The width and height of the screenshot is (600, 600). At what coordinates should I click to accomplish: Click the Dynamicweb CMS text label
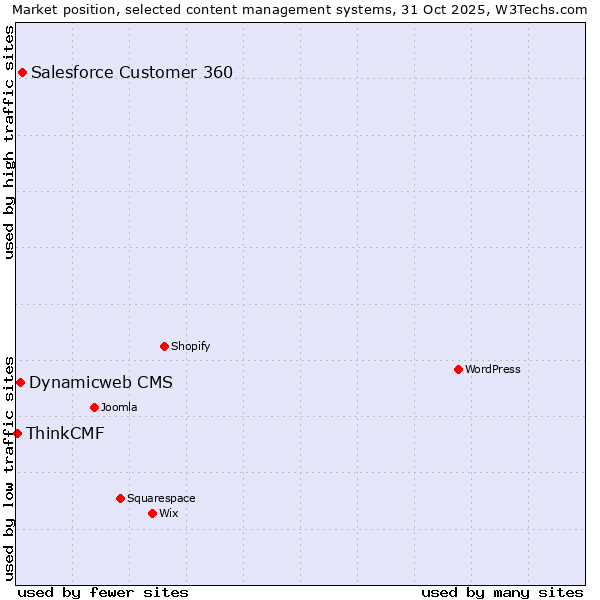pyautogui.click(x=100, y=382)
